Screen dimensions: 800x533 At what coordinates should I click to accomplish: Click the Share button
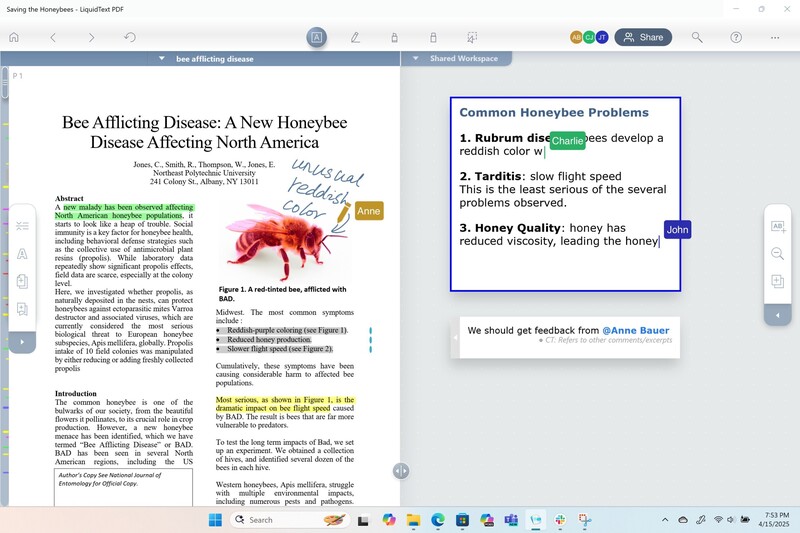click(643, 37)
